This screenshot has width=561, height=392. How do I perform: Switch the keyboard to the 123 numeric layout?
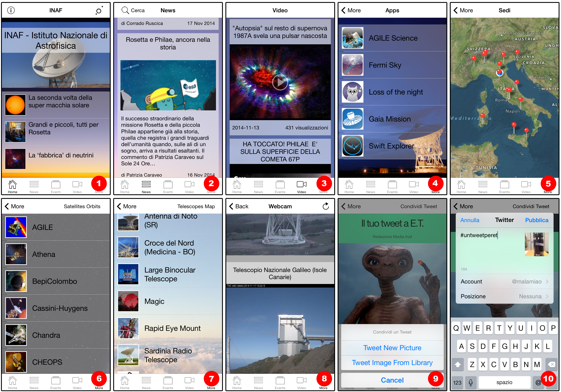457,383
